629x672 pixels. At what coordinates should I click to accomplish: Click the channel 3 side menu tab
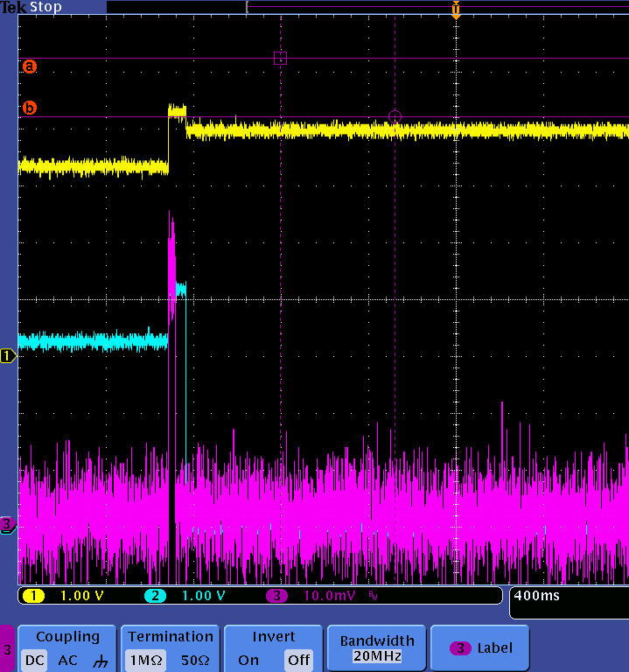(x=7, y=649)
